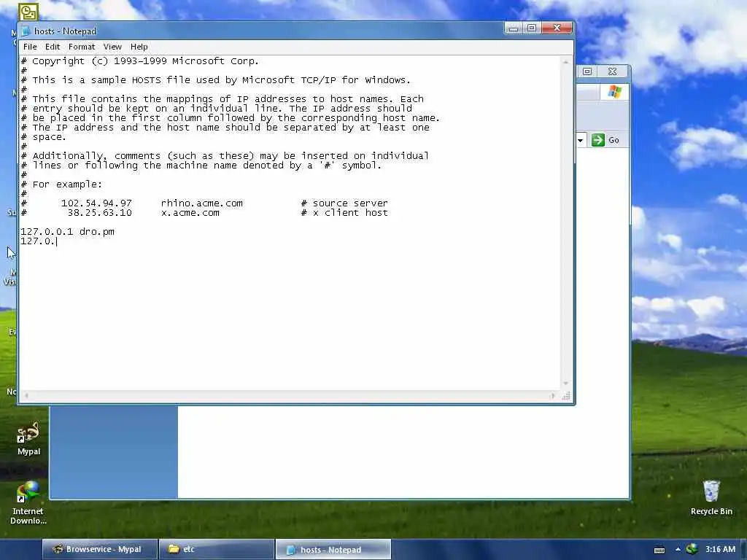The width and height of the screenshot is (747, 560).
Task: Click the horizontal scrollbar right arrow in Notepad
Action: click(x=553, y=395)
